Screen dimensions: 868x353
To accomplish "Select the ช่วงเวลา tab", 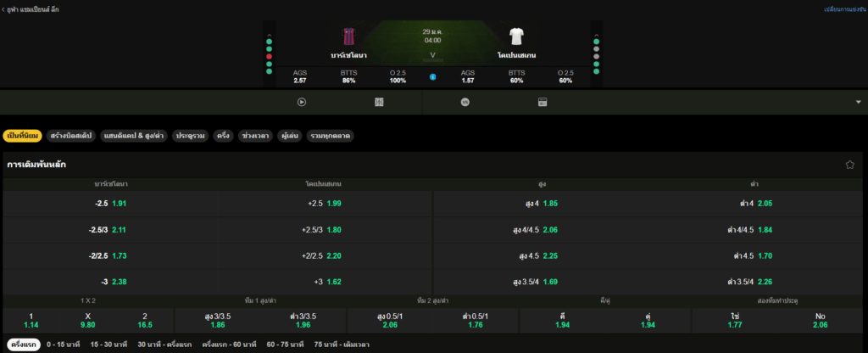I will click(x=256, y=135).
